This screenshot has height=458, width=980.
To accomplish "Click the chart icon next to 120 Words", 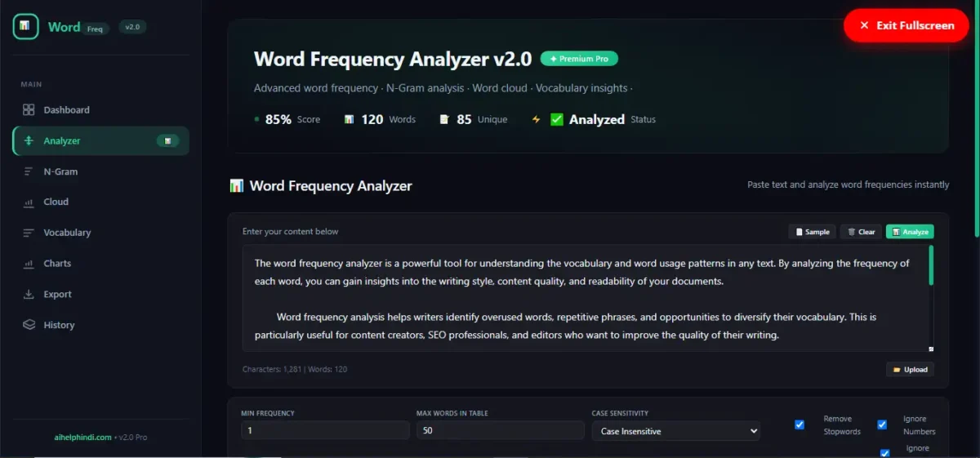I will point(349,119).
